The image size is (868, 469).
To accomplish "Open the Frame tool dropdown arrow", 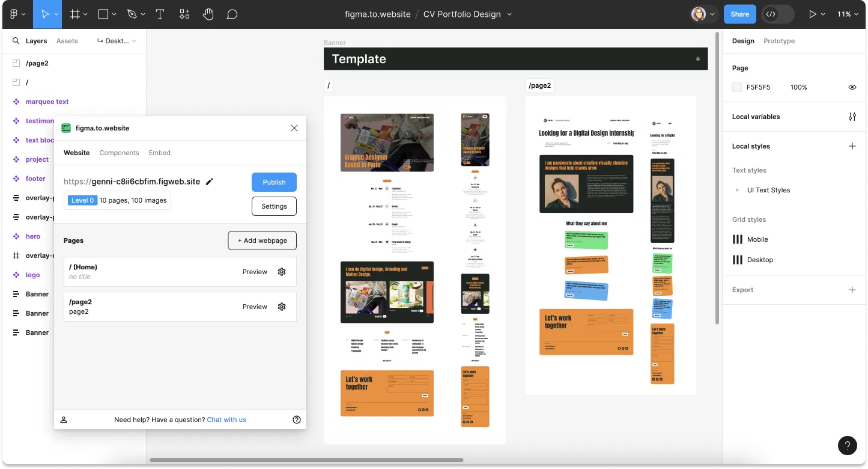I will (85, 14).
